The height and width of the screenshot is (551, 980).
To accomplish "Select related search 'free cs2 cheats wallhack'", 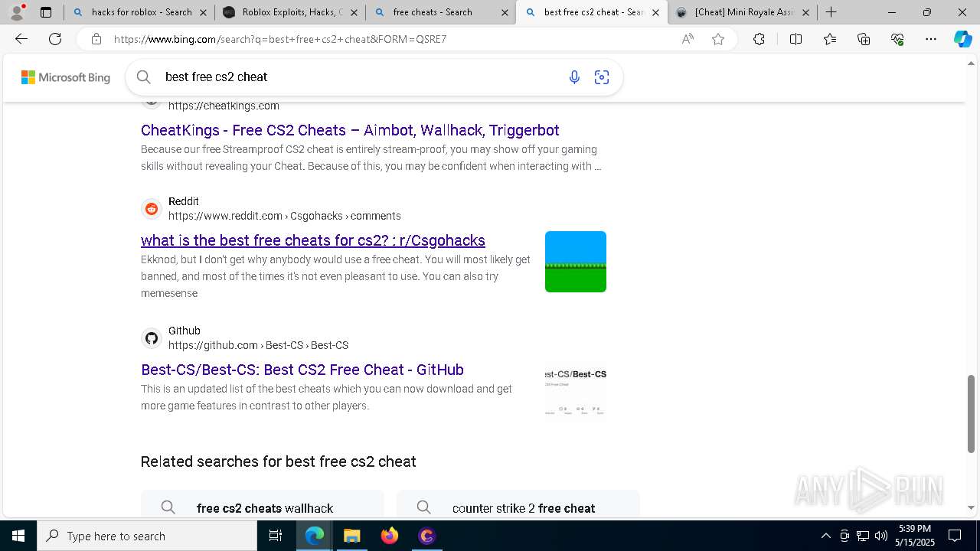I will tap(263, 505).
